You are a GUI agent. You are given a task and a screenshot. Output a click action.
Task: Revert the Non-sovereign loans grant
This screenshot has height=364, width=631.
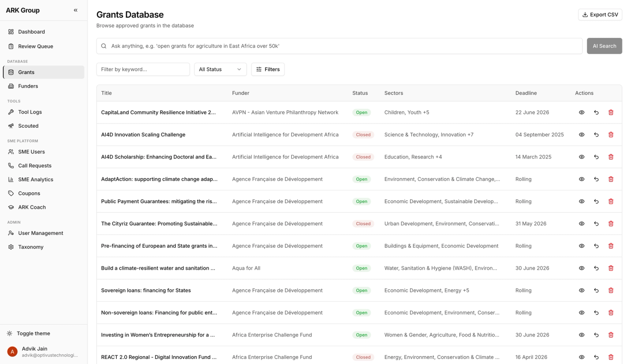(x=596, y=313)
